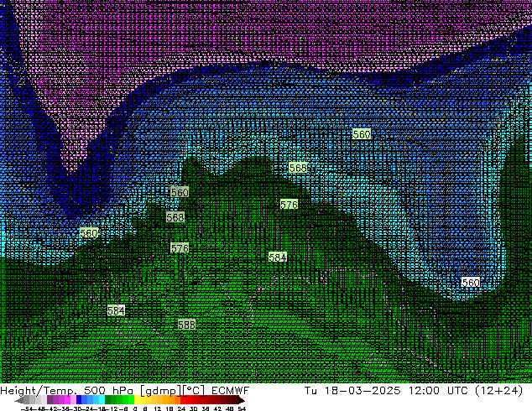Viewport: 532px width, 411px height.
Task: Click the 'Height/Temp.' title text
Action: pos(39,391)
